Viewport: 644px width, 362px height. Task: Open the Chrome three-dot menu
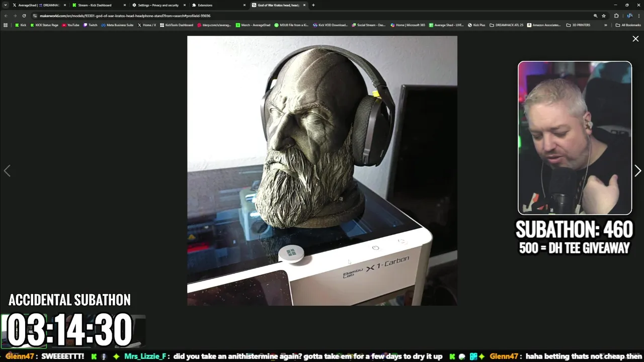639,16
